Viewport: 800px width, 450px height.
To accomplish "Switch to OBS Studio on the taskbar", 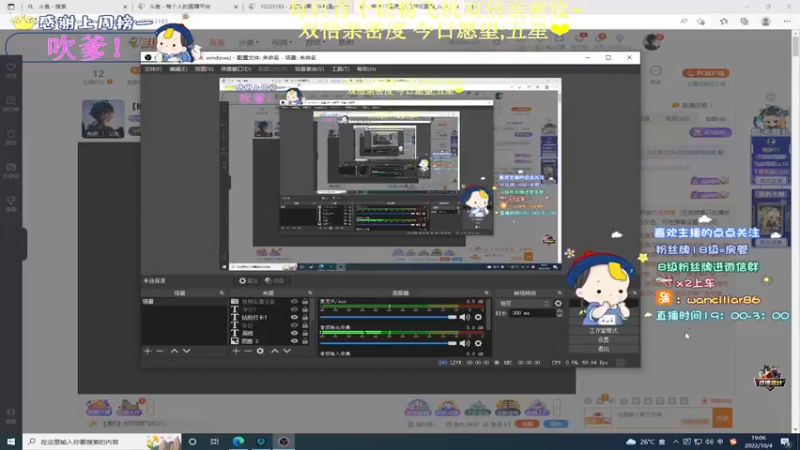I will coord(284,441).
